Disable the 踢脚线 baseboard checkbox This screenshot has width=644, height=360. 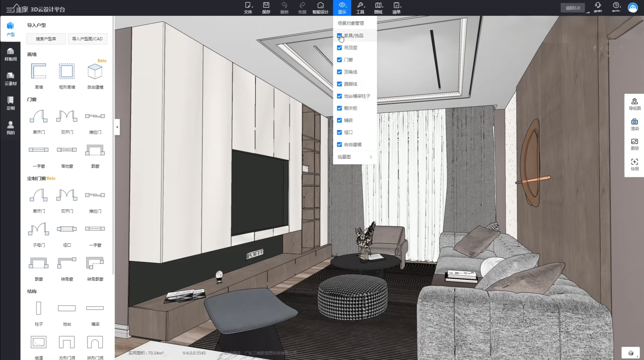pyautogui.click(x=339, y=84)
